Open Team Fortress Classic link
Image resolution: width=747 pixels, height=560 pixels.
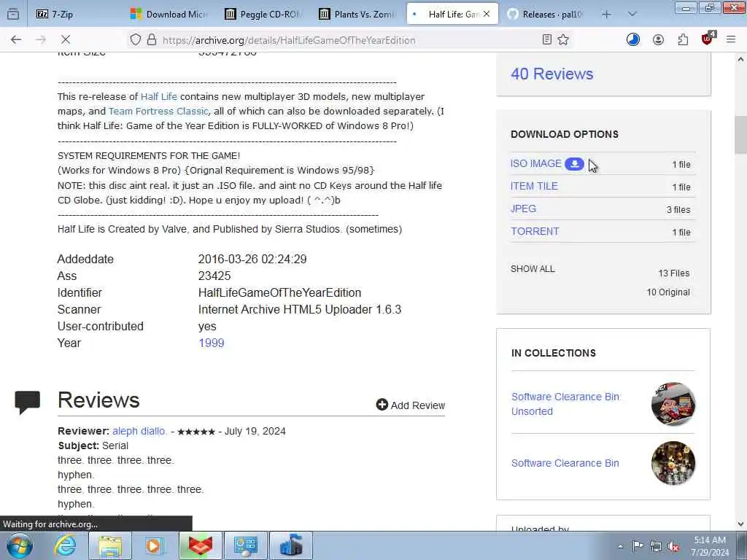click(158, 112)
